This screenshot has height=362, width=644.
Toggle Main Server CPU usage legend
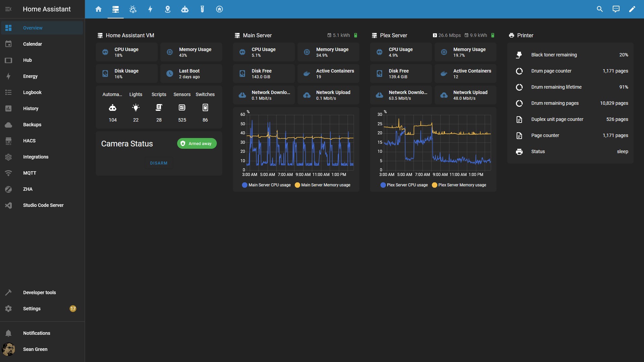[267, 185]
